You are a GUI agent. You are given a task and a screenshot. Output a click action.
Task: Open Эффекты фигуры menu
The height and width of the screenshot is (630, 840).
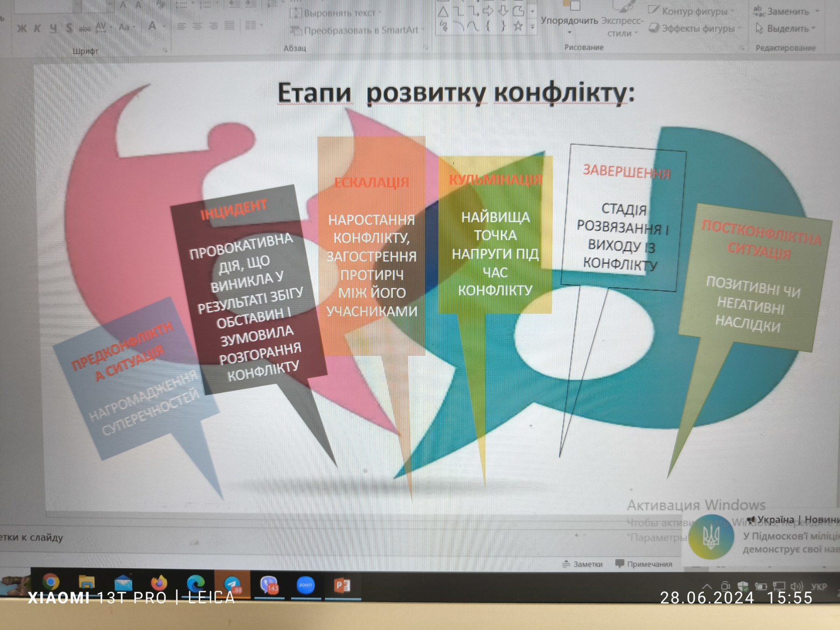coord(694,28)
